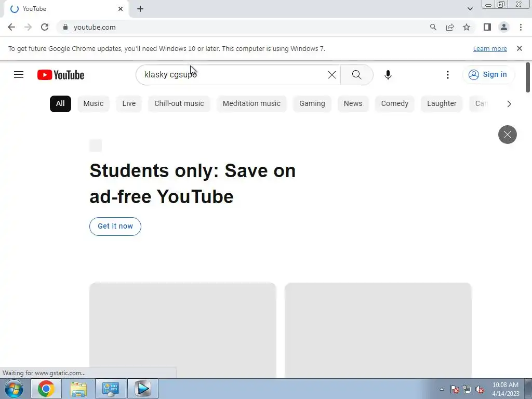
Task: Click Chrome in the taskbar
Action: 46,389
